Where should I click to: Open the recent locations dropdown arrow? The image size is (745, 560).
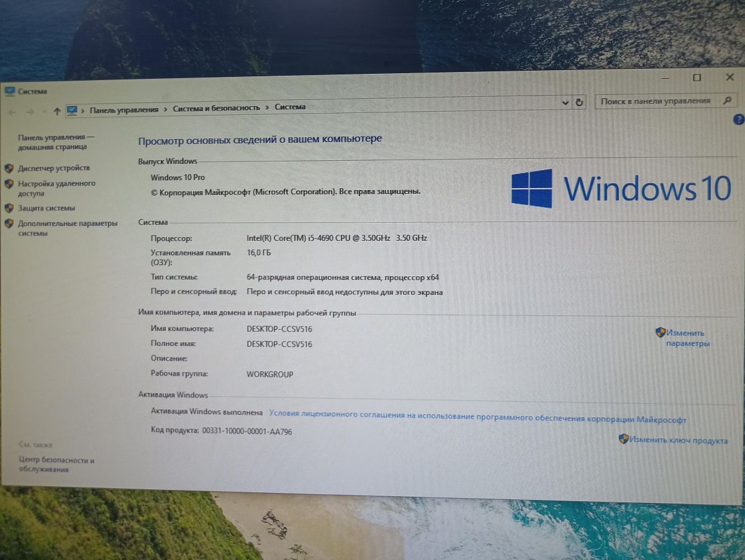(x=45, y=112)
